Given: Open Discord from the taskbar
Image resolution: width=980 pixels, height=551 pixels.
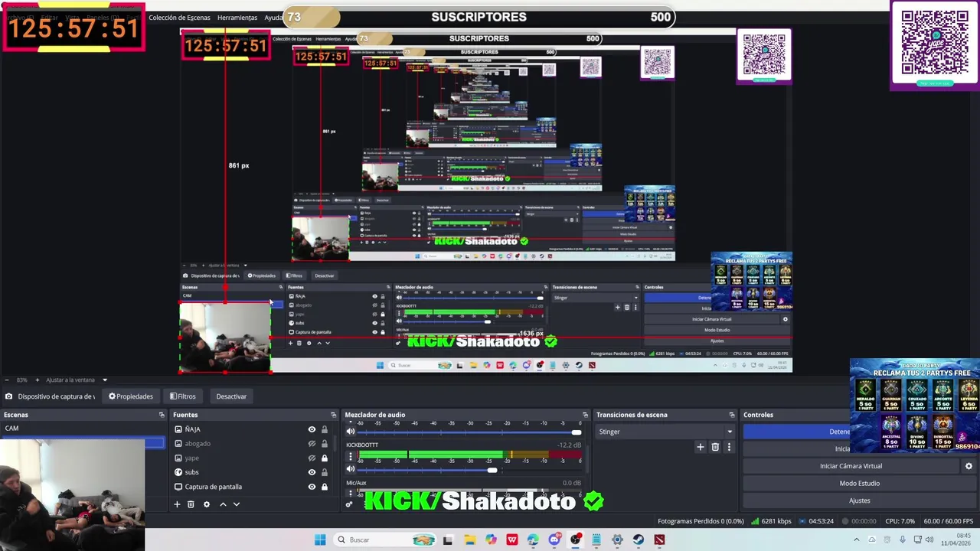Looking at the screenshot, I should pyautogui.click(x=554, y=540).
